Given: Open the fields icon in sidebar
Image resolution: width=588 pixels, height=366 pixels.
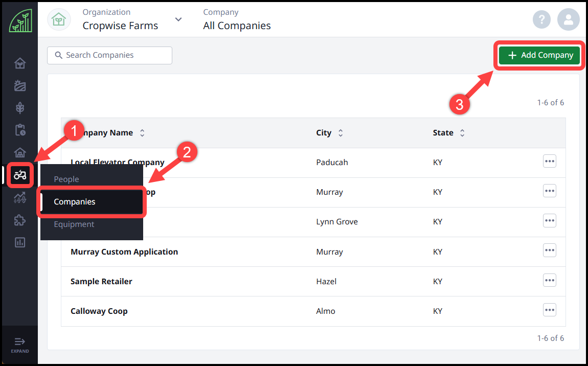Looking at the screenshot, I should [x=20, y=85].
